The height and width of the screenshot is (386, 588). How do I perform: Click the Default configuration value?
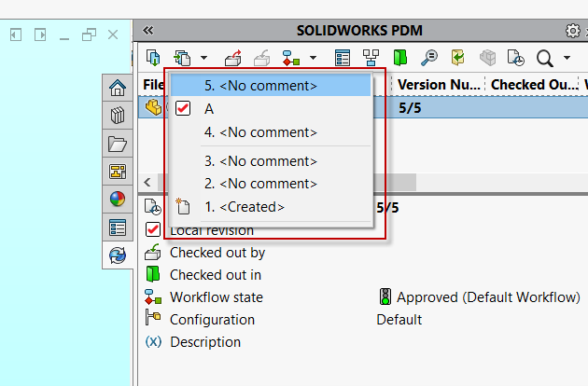[399, 320]
